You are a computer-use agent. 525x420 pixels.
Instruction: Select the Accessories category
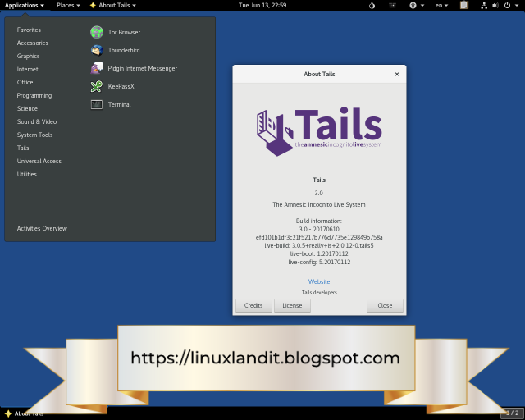point(33,43)
